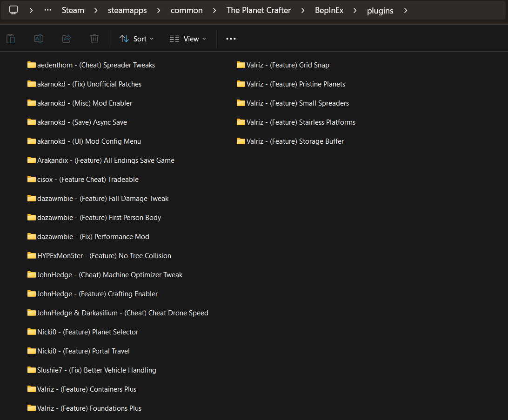Open the View dropdown
Viewport: 508px width, 420px height.
pyautogui.click(x=188, y=39)
